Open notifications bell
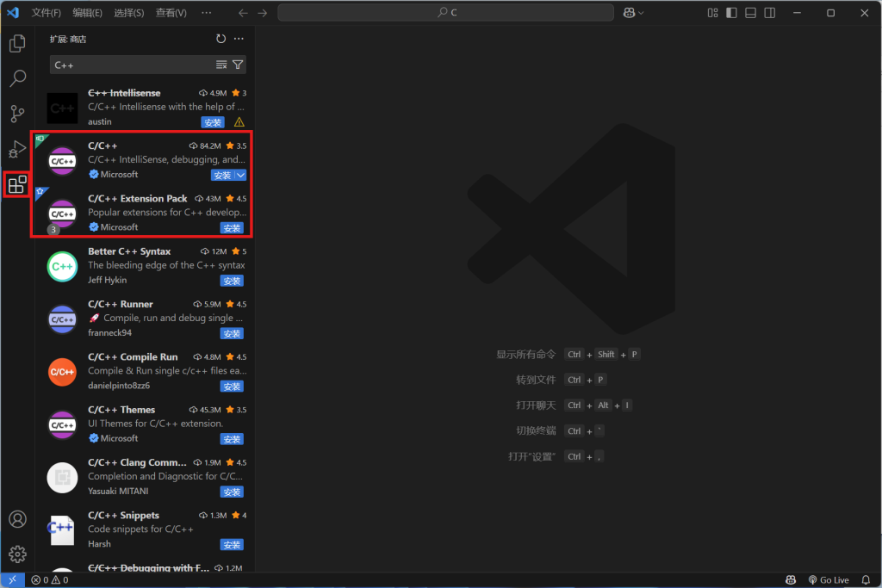The image size is (882, 588). pyautogui.click(x=866, y=579)
